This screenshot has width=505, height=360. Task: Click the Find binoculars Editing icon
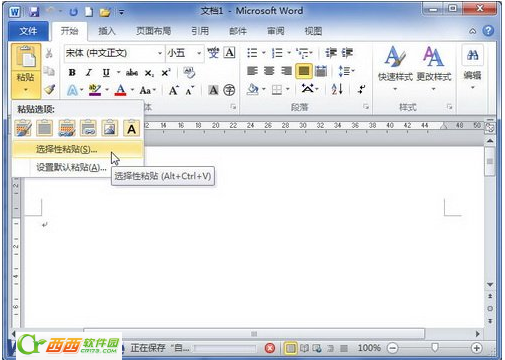[x=472, y=55]
